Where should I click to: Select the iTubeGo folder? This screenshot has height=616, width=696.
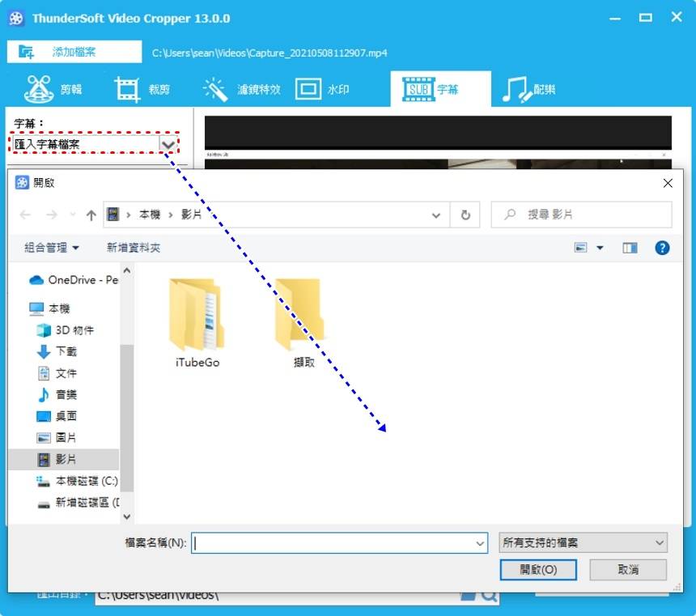[x=197, y=323]
